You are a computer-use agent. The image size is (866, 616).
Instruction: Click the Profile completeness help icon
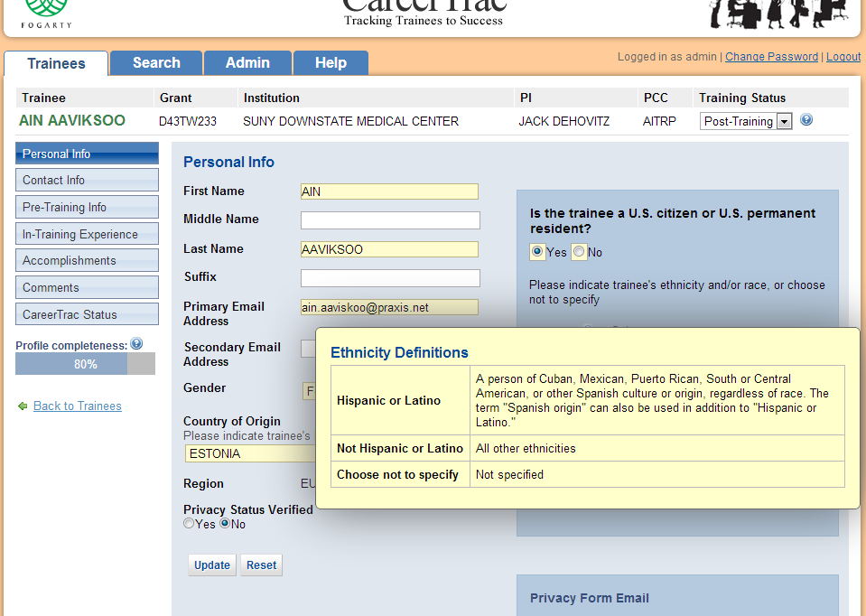136,343
